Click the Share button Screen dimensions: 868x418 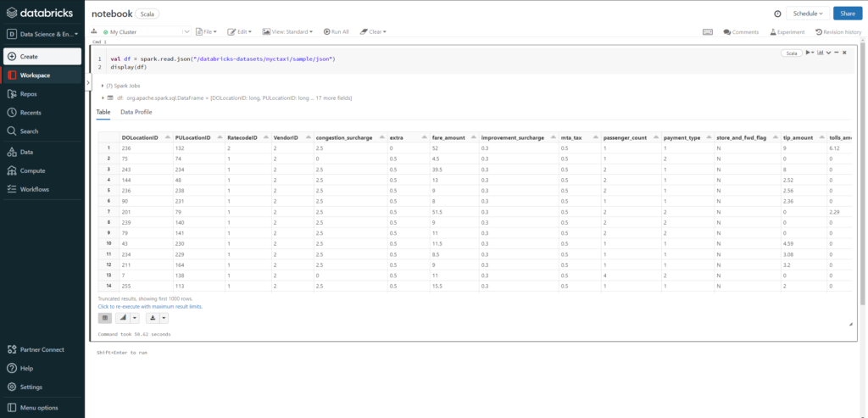848,14
